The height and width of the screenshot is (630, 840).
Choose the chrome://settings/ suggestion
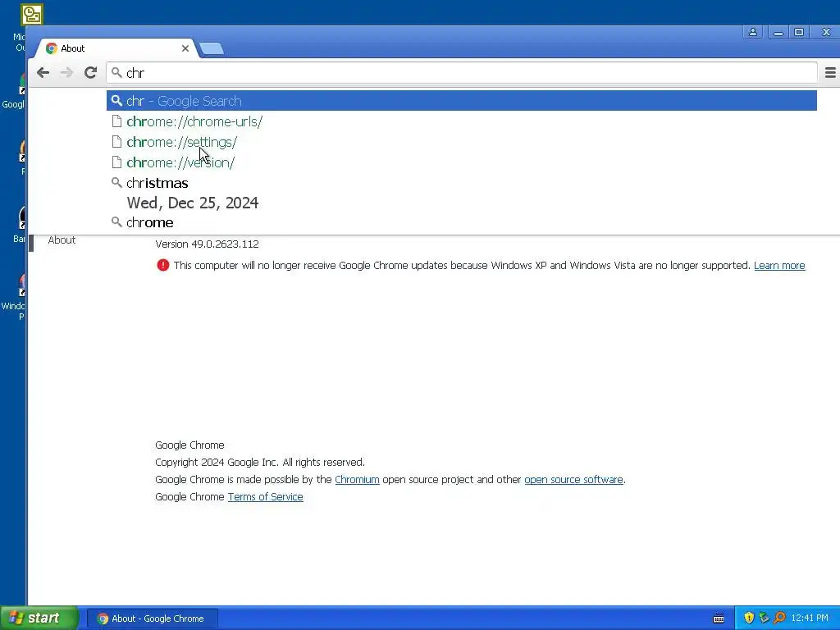462,142
